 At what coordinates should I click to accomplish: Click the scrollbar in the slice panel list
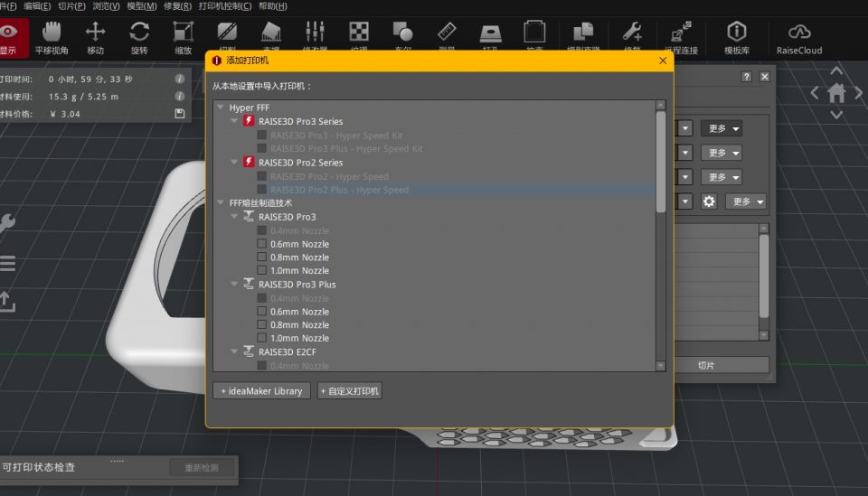click(x=764, y=276)
